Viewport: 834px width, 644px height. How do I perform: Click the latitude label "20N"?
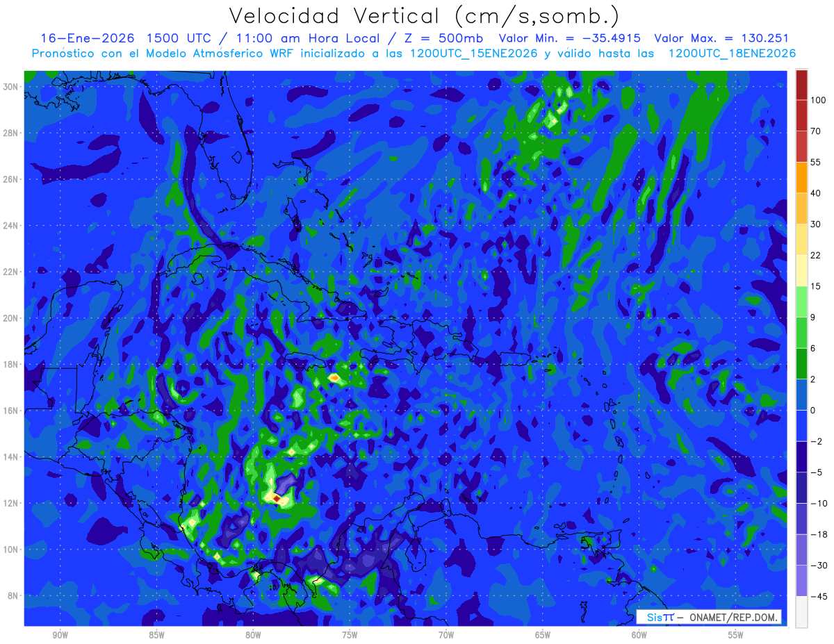pyautogui.click(x=10, y=317)
